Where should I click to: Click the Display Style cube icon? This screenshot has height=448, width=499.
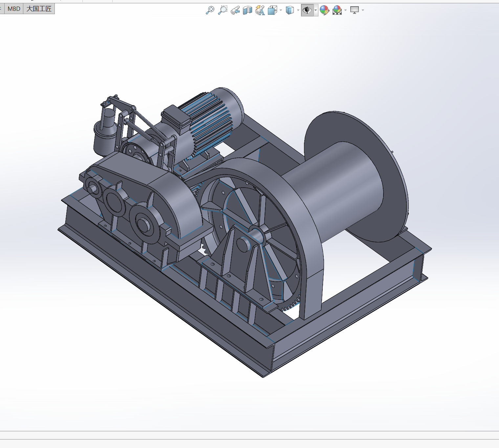coord(290,10)
